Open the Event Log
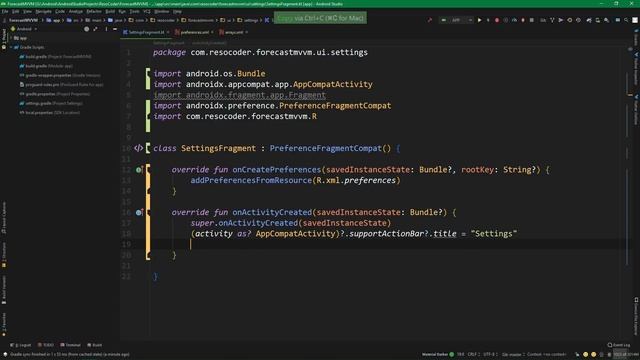 click(x=619, y=345)
